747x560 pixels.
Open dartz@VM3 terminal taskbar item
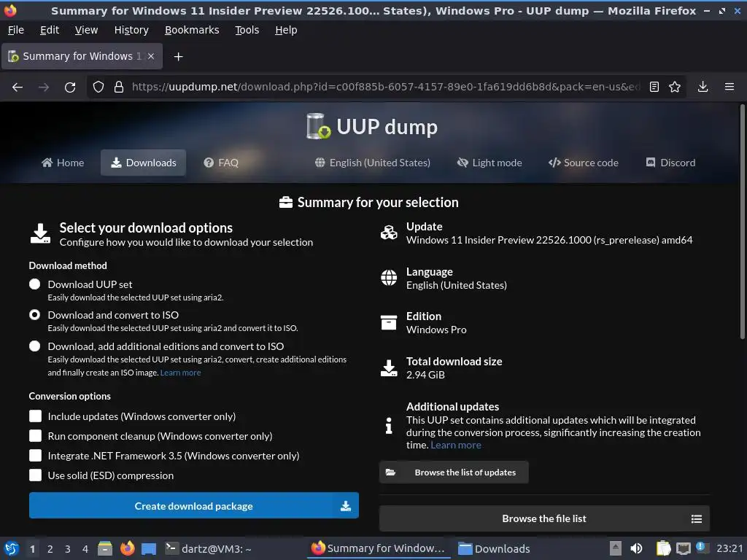click(208, 548)
